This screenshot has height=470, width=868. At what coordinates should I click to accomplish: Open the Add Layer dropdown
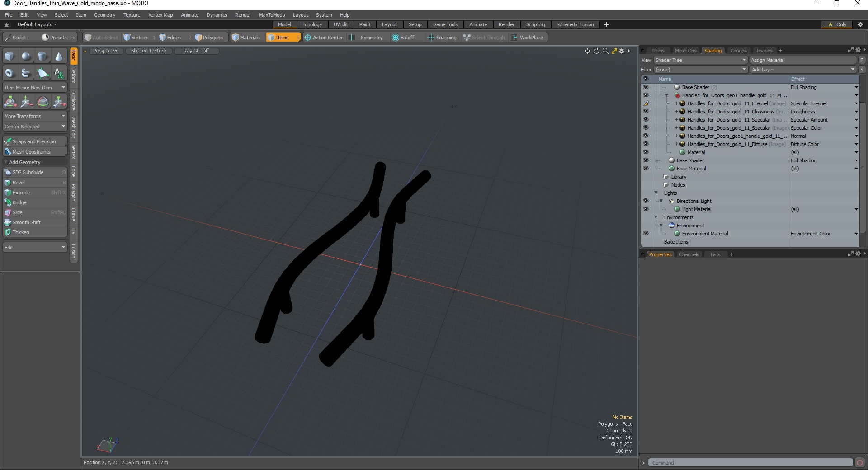[x=803, y=70]
